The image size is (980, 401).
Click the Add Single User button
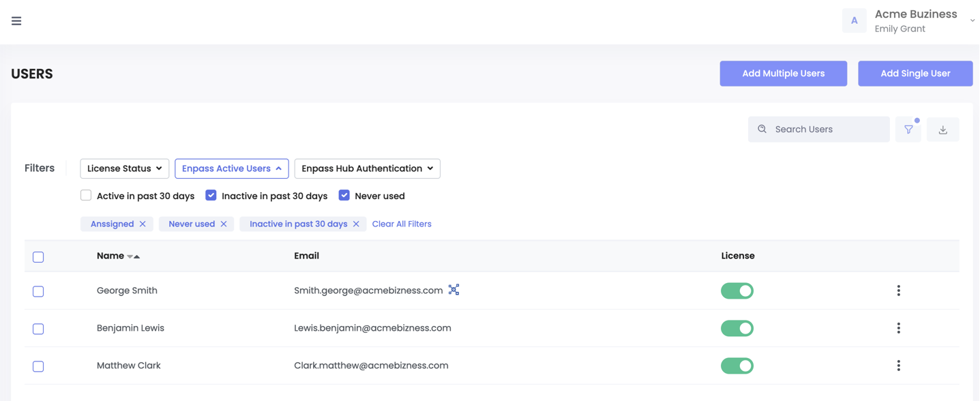point(915,73)
